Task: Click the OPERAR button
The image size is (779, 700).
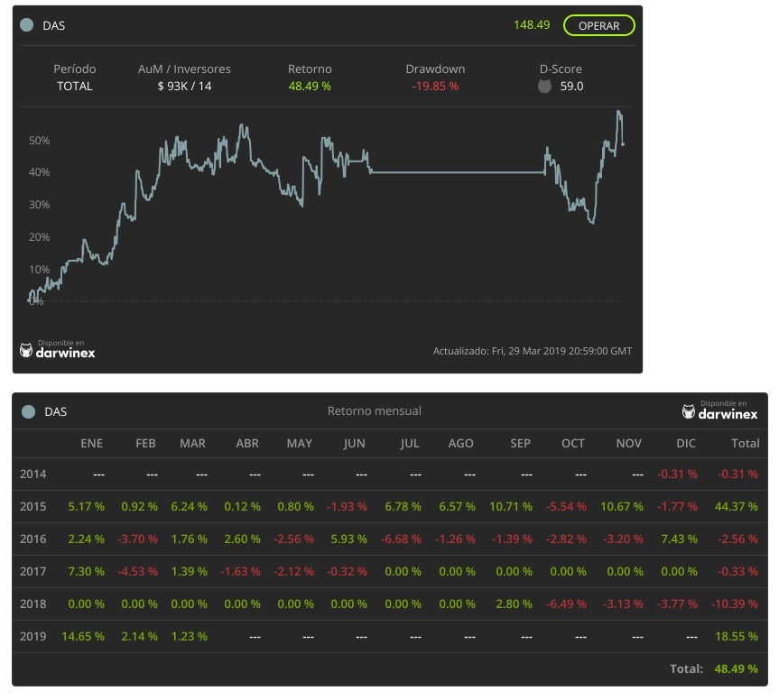Action: tap(598, 25)
